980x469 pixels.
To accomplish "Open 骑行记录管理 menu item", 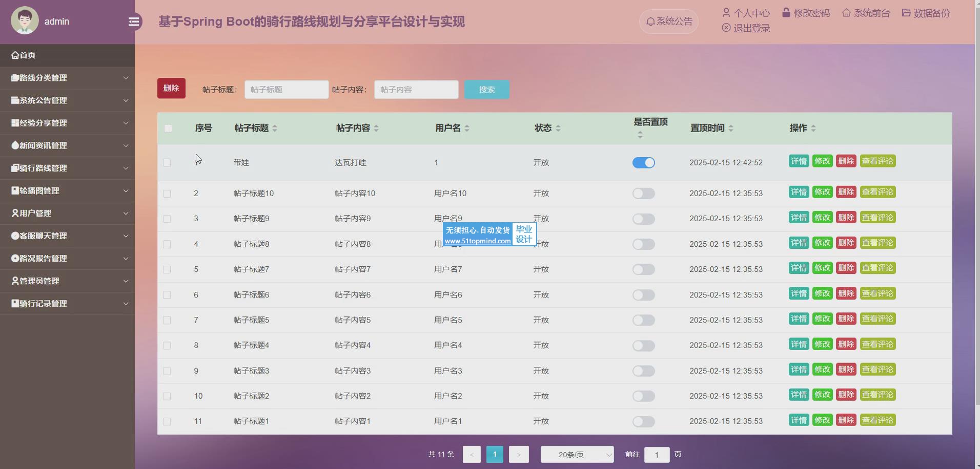I will click(67, 304).
